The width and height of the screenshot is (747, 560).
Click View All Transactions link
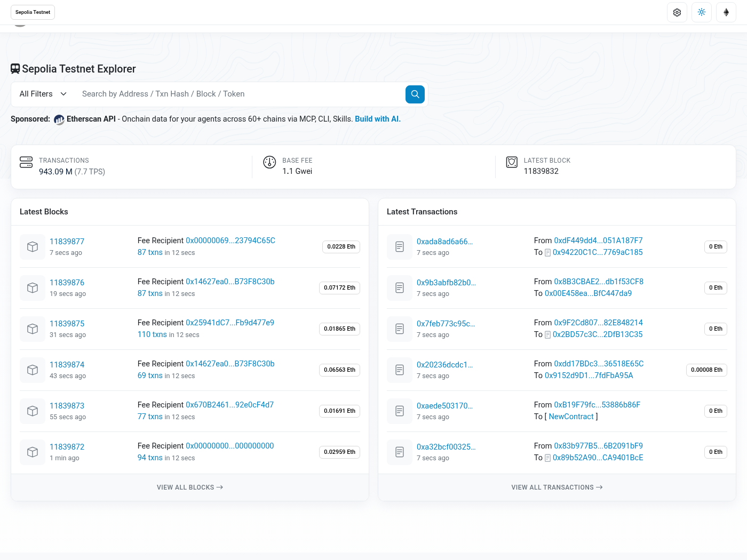557,487
